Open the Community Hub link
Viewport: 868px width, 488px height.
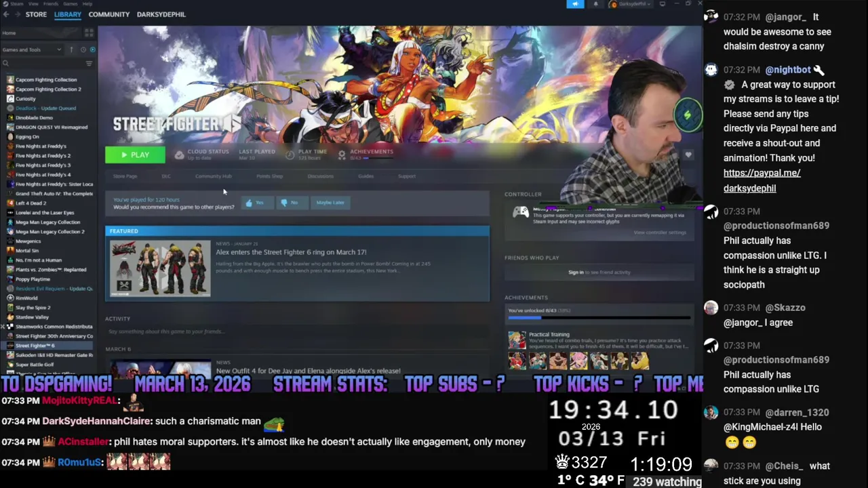coord(214,176)
